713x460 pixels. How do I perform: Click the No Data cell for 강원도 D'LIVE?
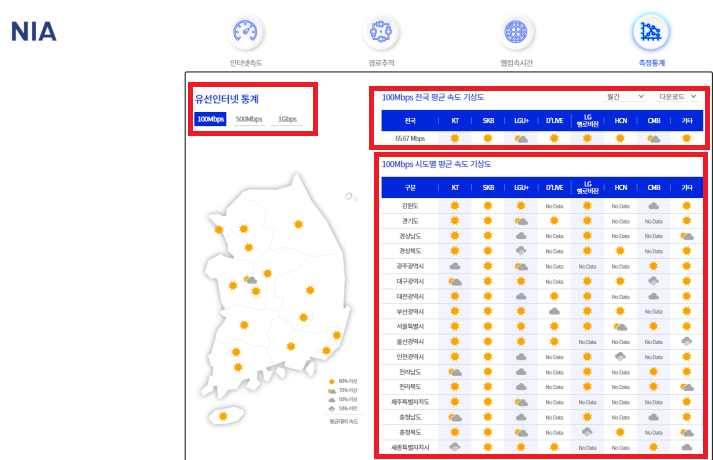click(x=554, y=206)
